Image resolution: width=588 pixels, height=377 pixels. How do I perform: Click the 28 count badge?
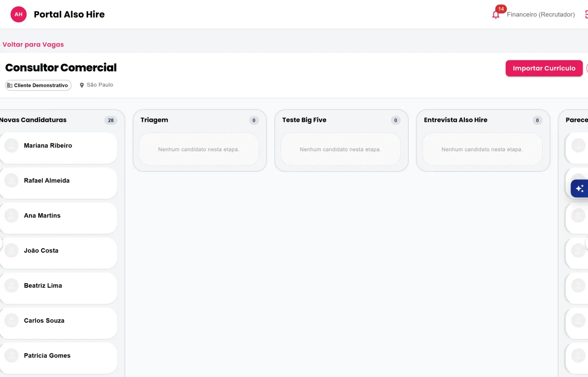click(111, 120)
